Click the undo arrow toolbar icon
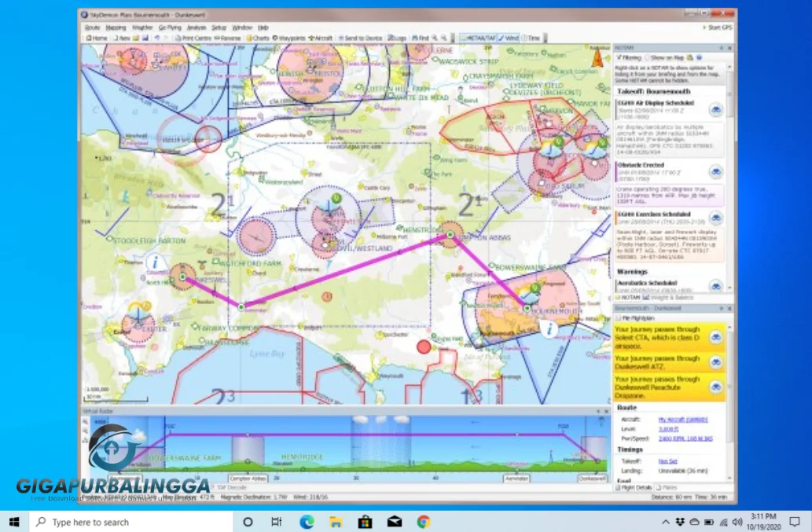 pyautogui.click(x=157, y=38)
